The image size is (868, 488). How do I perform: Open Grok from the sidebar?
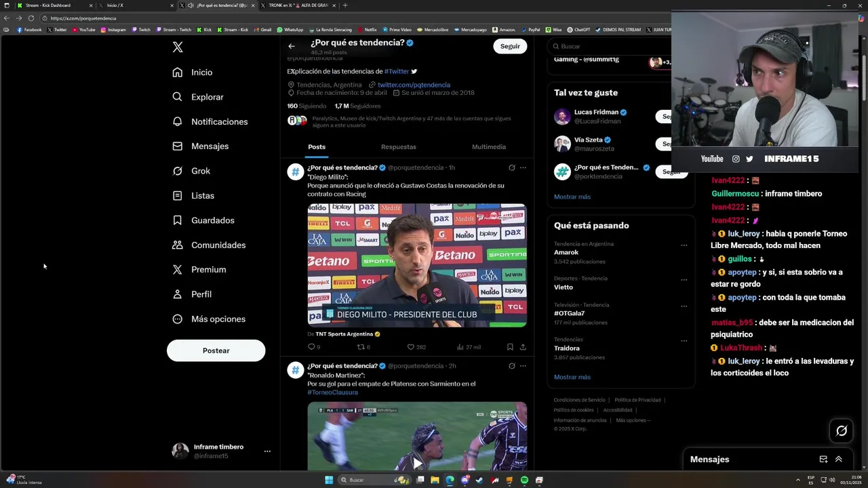(191, 171)
